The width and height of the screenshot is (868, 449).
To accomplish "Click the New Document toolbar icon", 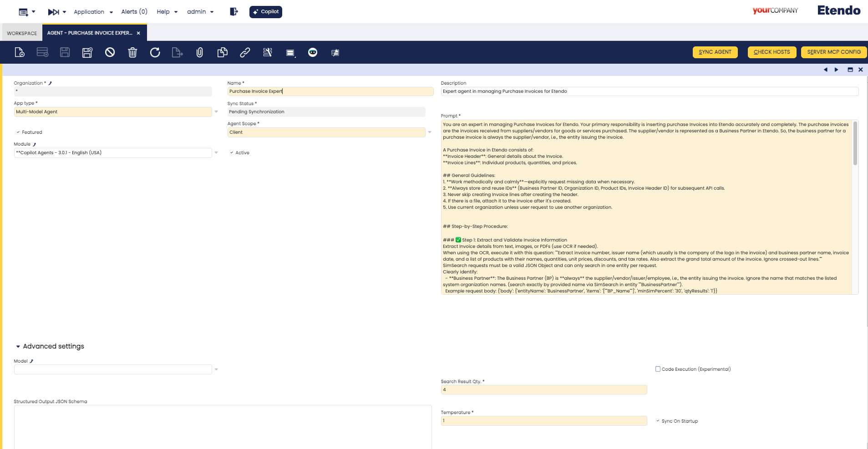I will coord(20,52).
